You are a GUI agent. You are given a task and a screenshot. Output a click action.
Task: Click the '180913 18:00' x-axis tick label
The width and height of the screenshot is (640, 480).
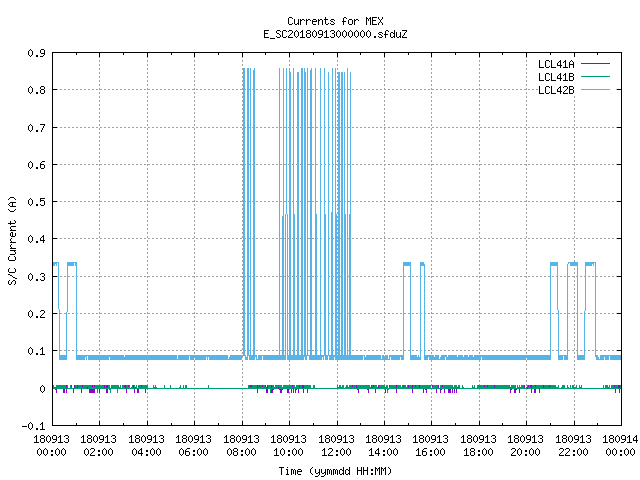tap(478, 446)
